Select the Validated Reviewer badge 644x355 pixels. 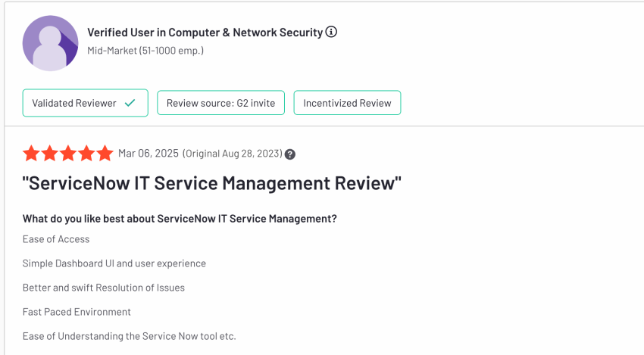pos(86,103)
